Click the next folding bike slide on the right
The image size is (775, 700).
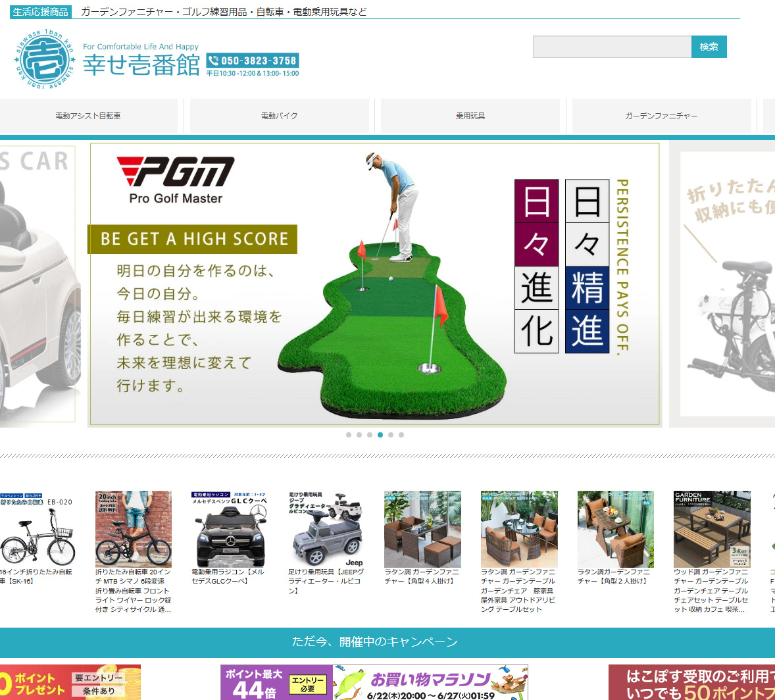[722, 284]
